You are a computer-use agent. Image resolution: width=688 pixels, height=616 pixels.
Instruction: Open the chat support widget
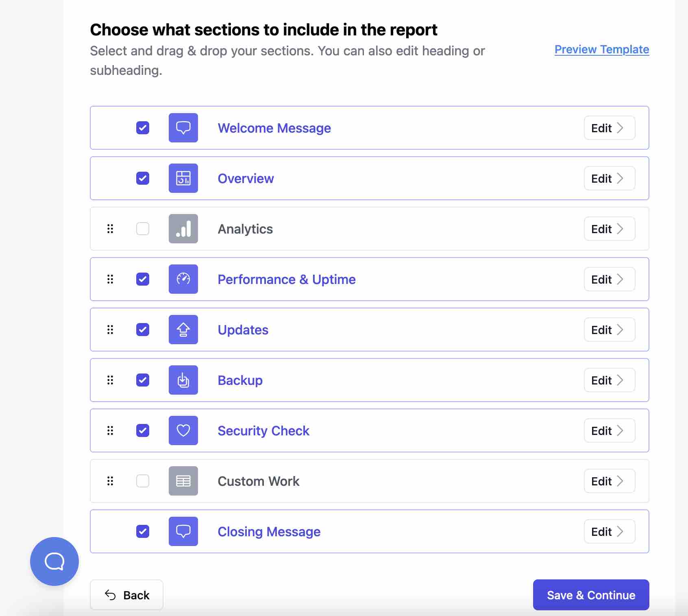[54, 561]
